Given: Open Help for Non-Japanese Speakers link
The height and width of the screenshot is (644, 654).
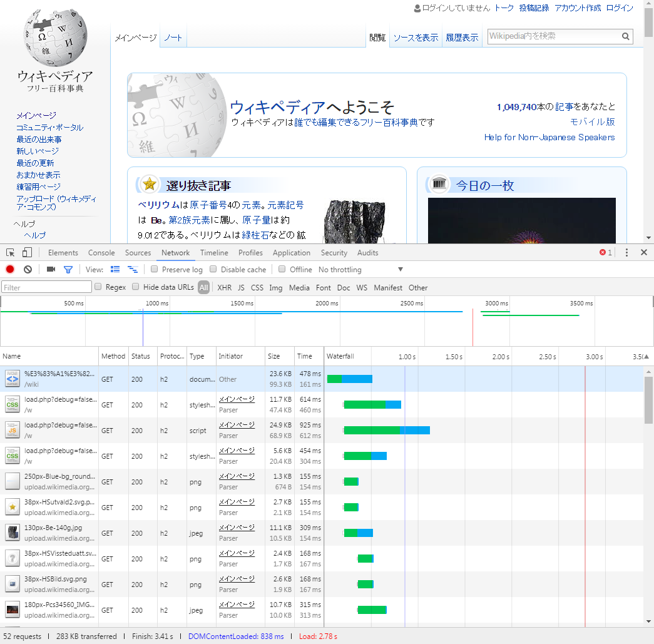Looking at the screenshot, I should tap(549, 137).
